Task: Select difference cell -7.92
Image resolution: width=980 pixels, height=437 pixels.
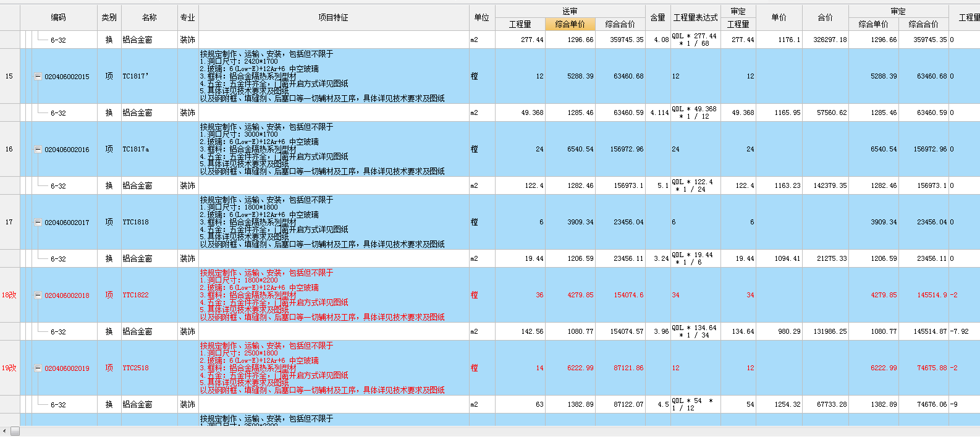Action: pyautogui.click(x=965, y=332)
